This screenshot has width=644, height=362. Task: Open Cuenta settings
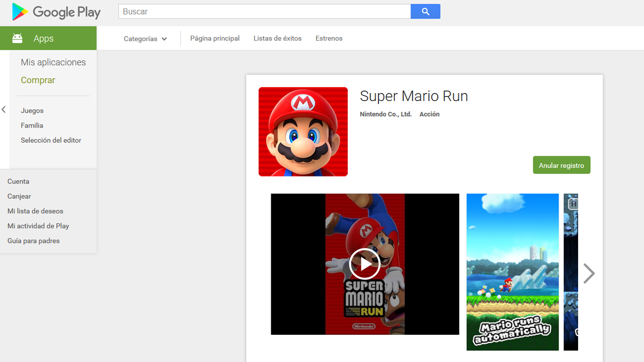pos(18,182)
